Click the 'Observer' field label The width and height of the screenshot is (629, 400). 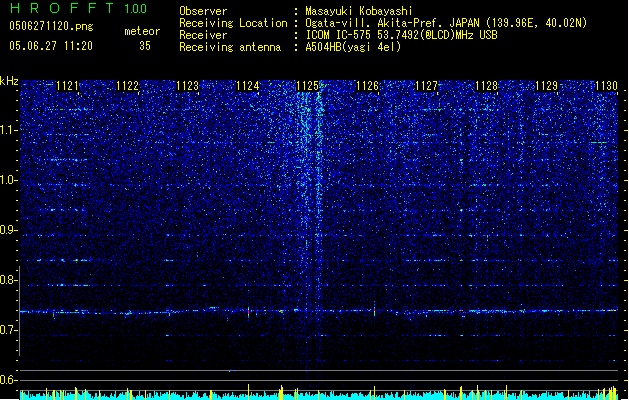point(203,11)
